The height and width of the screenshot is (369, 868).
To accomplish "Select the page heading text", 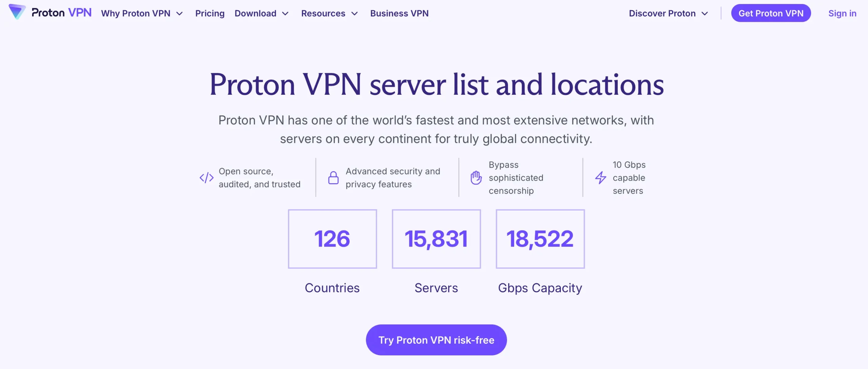I will [436, 84].
